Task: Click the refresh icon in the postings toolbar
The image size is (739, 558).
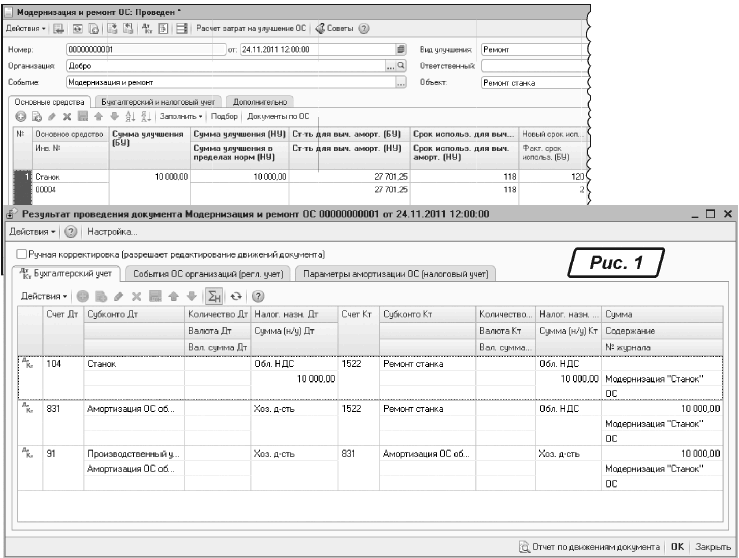Action: click(x=236, y=297)
